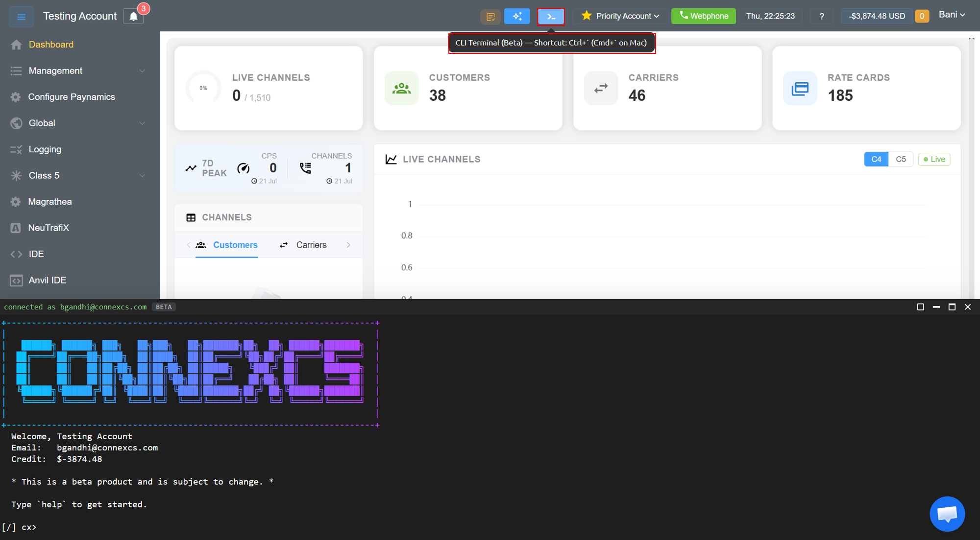Open the notes icon in top bar

[490, 17]
